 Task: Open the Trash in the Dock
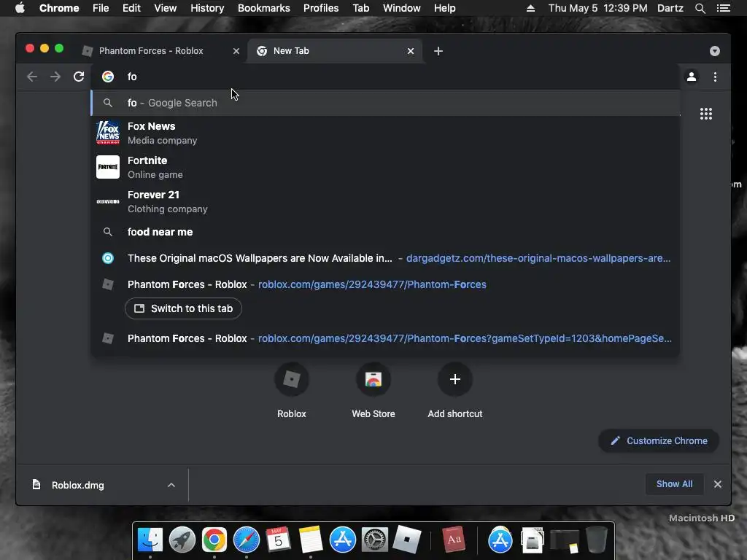597,540
